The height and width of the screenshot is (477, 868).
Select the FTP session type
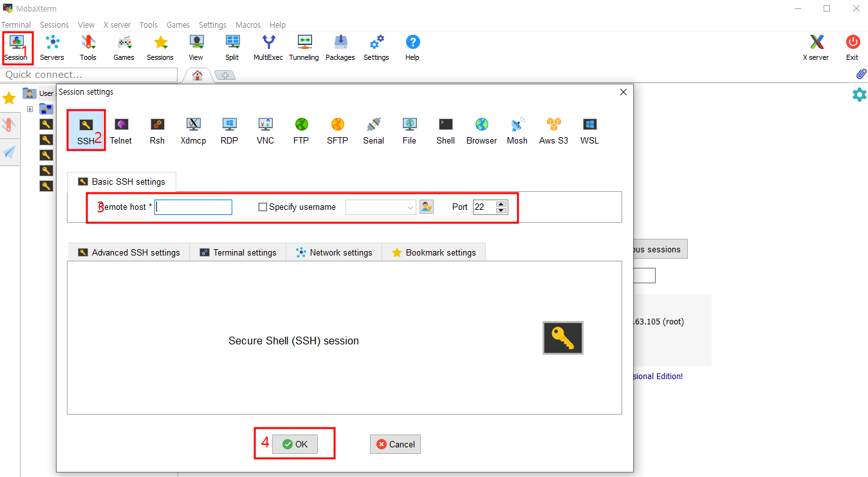301,131
